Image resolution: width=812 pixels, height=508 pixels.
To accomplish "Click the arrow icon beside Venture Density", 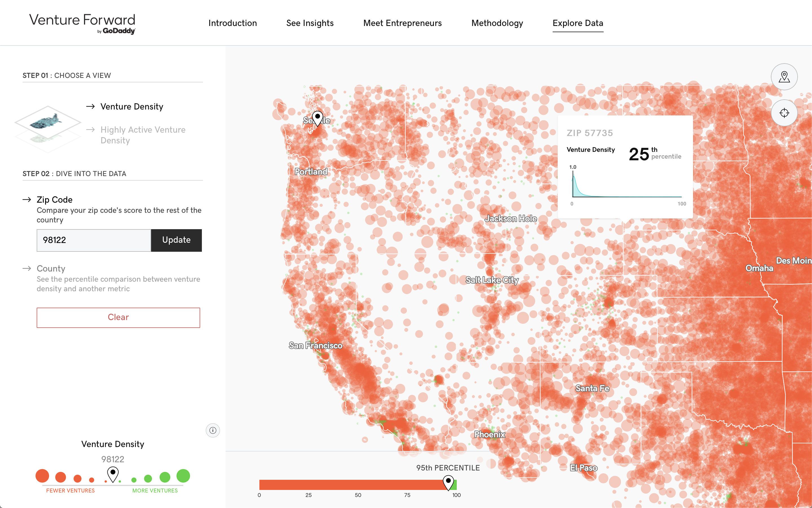I will point(90,106).
